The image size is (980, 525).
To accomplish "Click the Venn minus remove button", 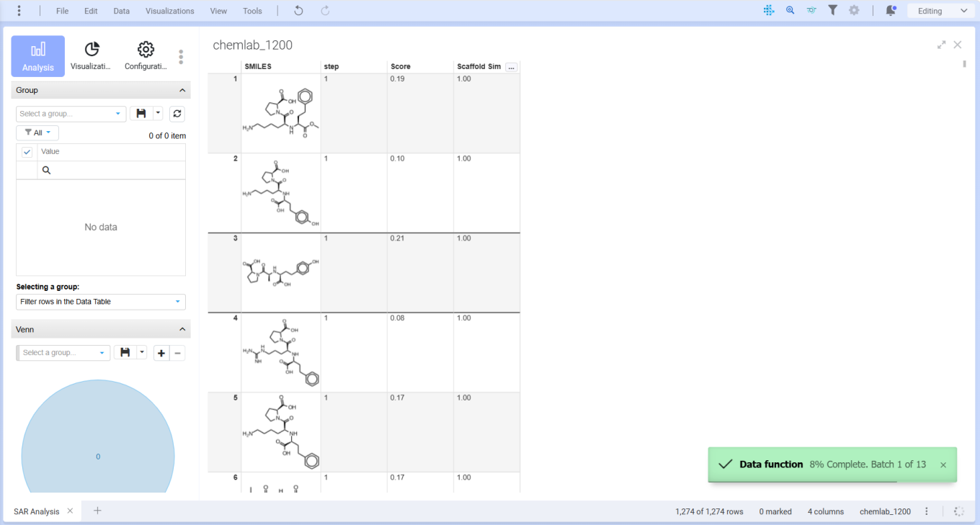I will [178, 353].
